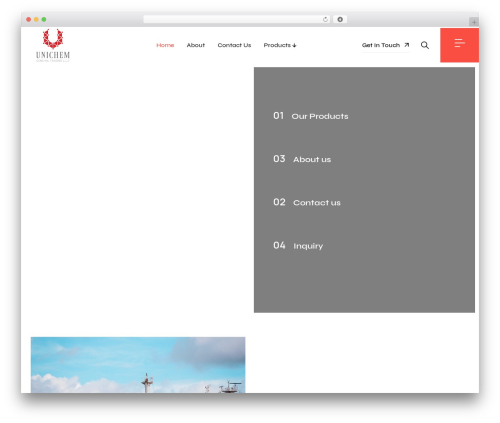Maximize the window with green button
The height and width of the screenshot is (423, 500).
click(x=44, y=19)
